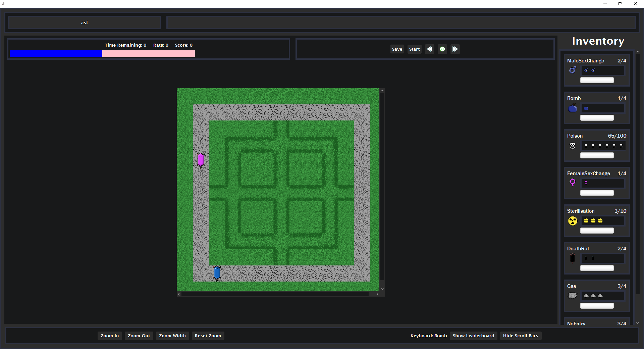Click the DeathRat label in inventory
The width and height of the screenshot is (644, 349).
578,249
